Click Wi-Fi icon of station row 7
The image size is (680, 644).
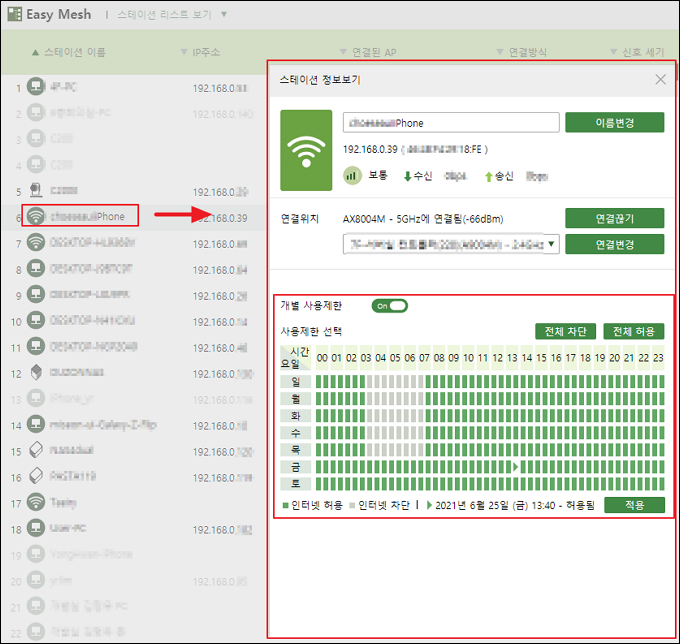(36, 242)
